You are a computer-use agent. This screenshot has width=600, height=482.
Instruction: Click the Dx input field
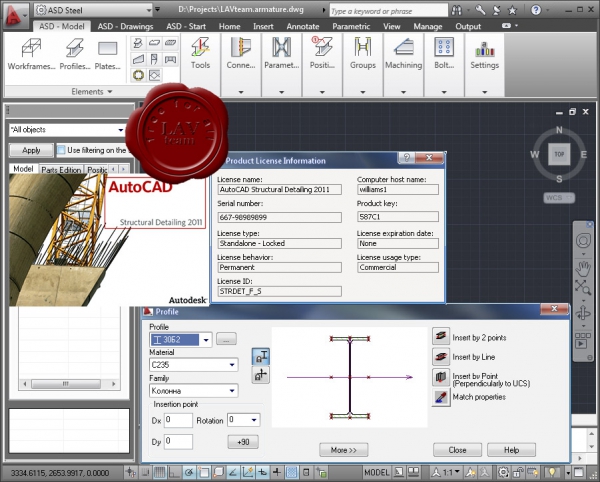tap(178, 420)
